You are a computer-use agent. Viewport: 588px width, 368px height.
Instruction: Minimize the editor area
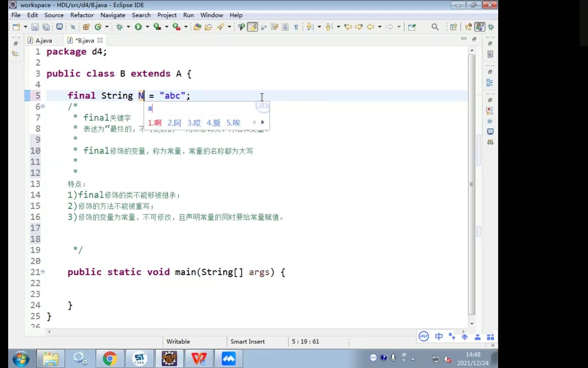coord(463,39)
